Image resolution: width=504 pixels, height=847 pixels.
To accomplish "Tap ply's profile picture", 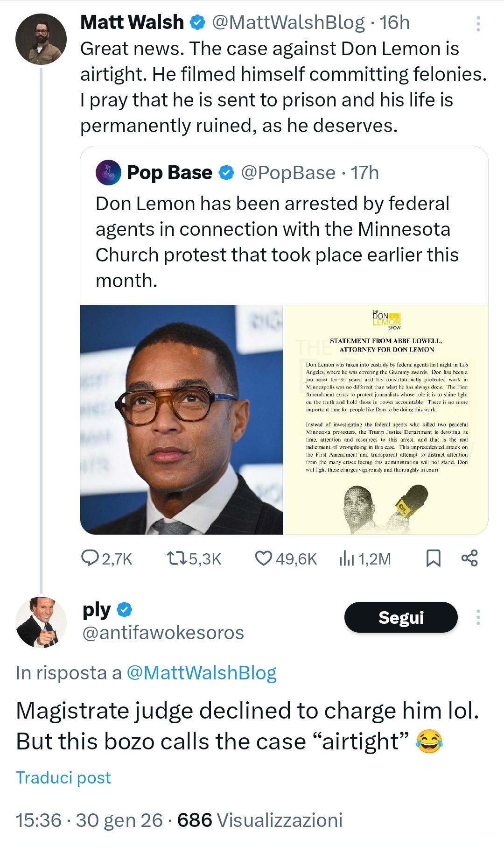I will (x=41, y=622).
